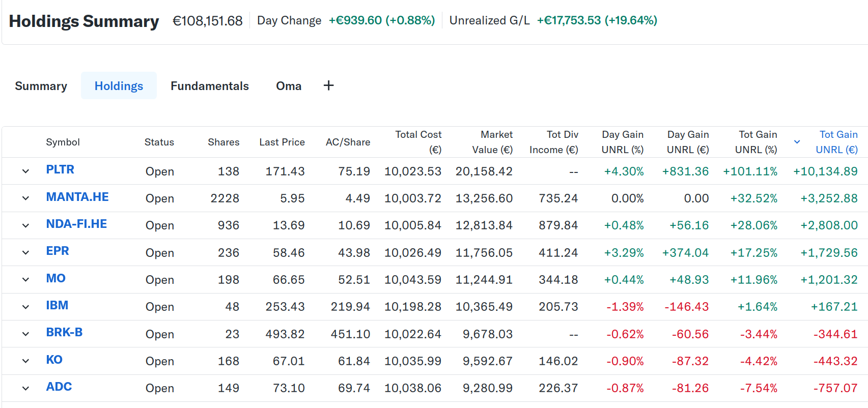This screenshot has width=868, height=408.
Task: Open the Fundamentals tab
Action: coord(209,86)
